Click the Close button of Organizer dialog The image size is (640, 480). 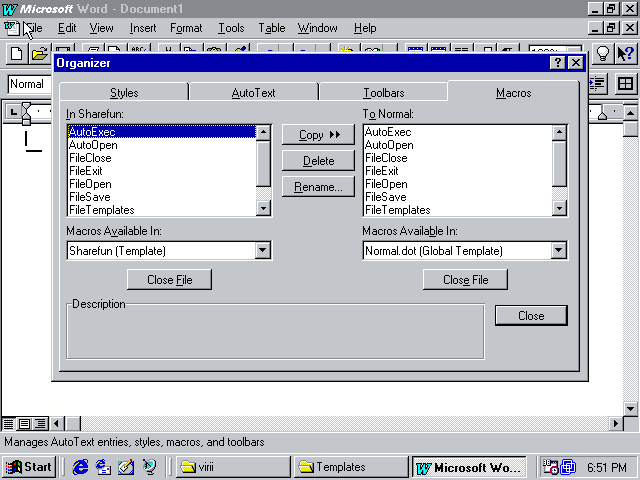(x=531, y=316)
